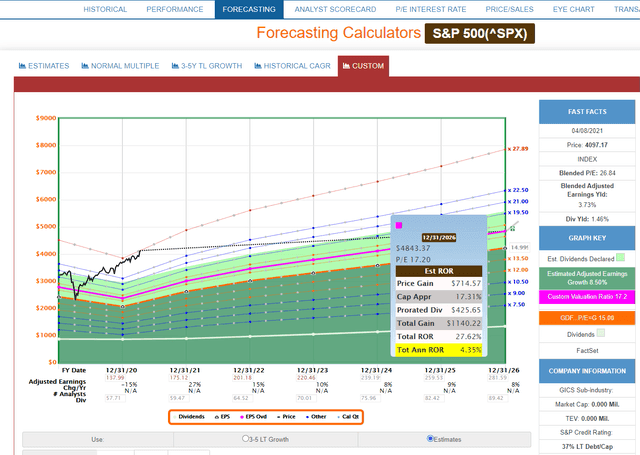The image size is (640, 455).
Task: Click the 12/31/26 earnings field 281.59
Action: tap(498, 377)
